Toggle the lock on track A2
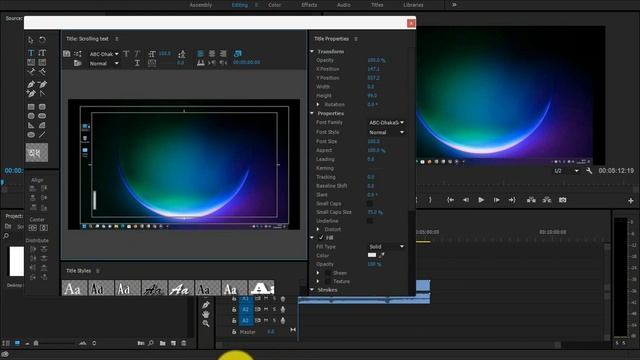The image size is (640, 360). pos(234,309)
